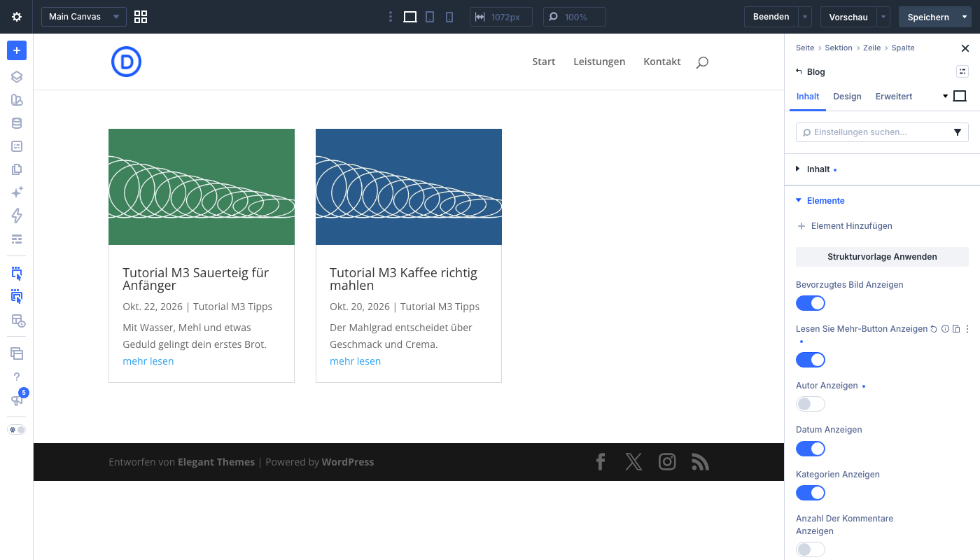
Task: Switch to phone view icon
Action: point(449,17)
